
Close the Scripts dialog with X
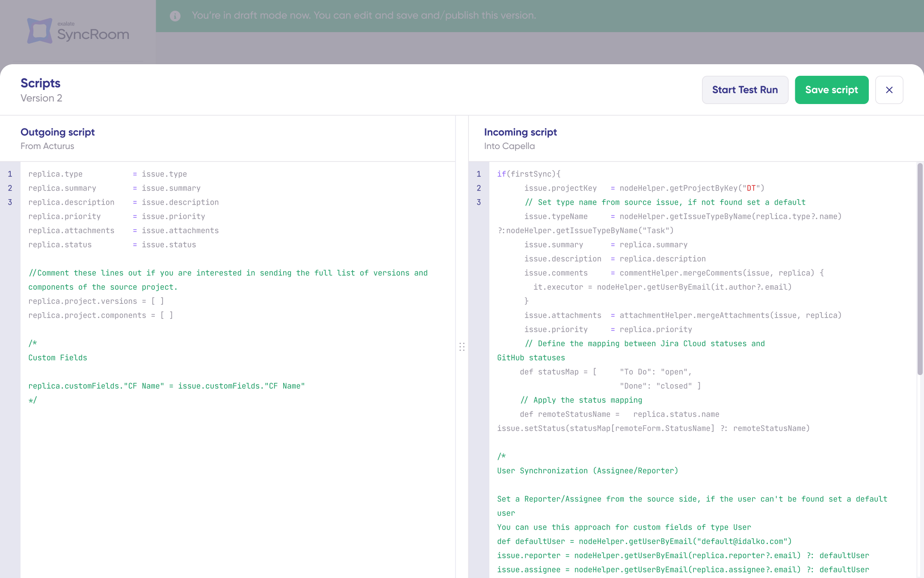(x=889, y=90)
